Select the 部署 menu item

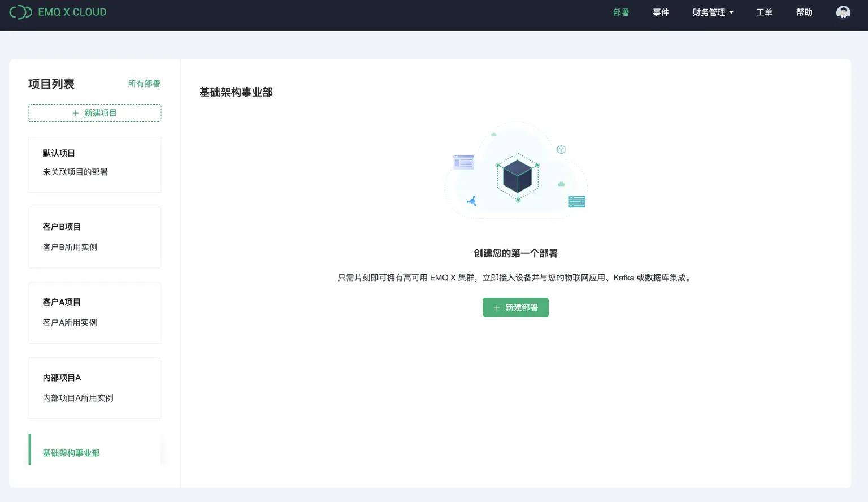pyautogui.click(x=620, y=12)
